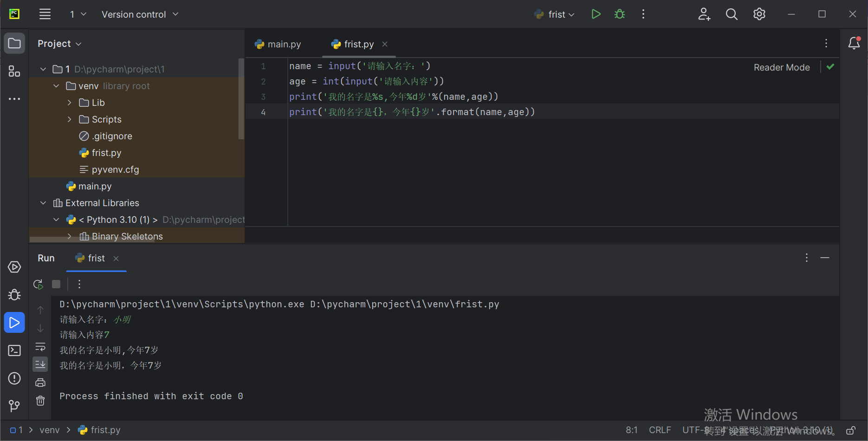
Task: Open more Run toolbar actions
Action: (79, 284)
